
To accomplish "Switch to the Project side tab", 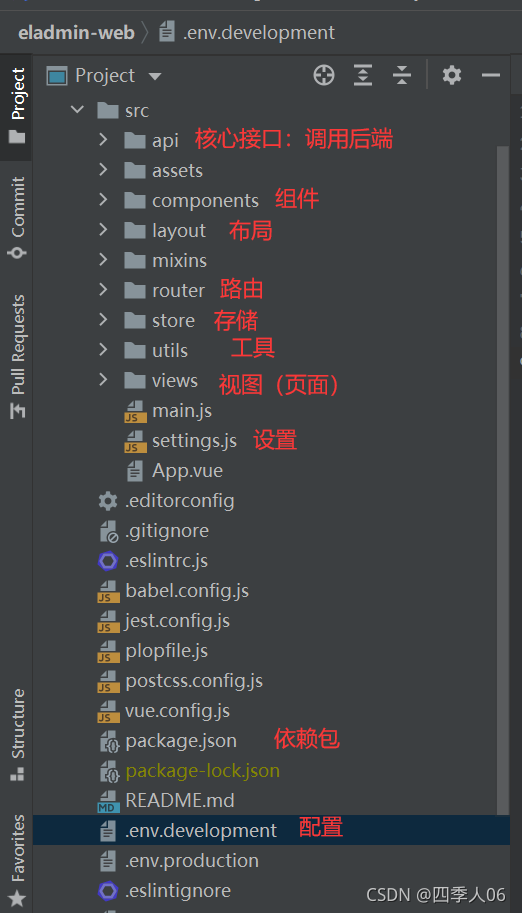I will [17, 105].
